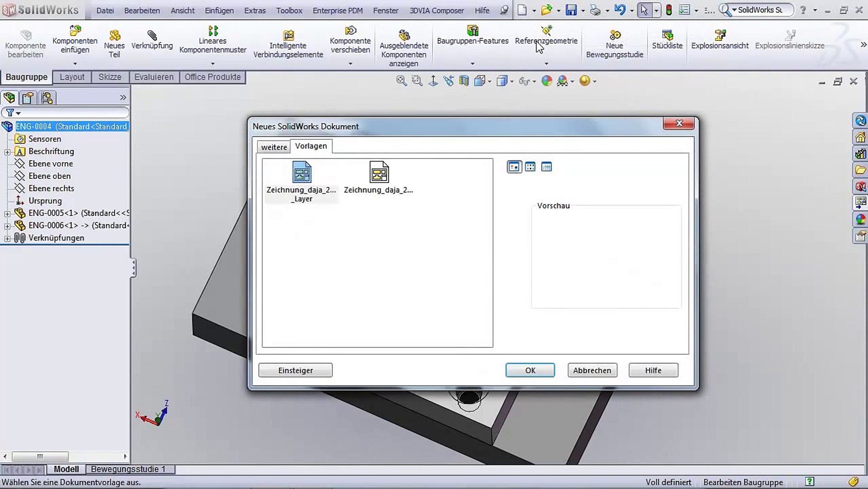
Task: Open the Enterprise PDM menu
Action: [x=338, y=10]
